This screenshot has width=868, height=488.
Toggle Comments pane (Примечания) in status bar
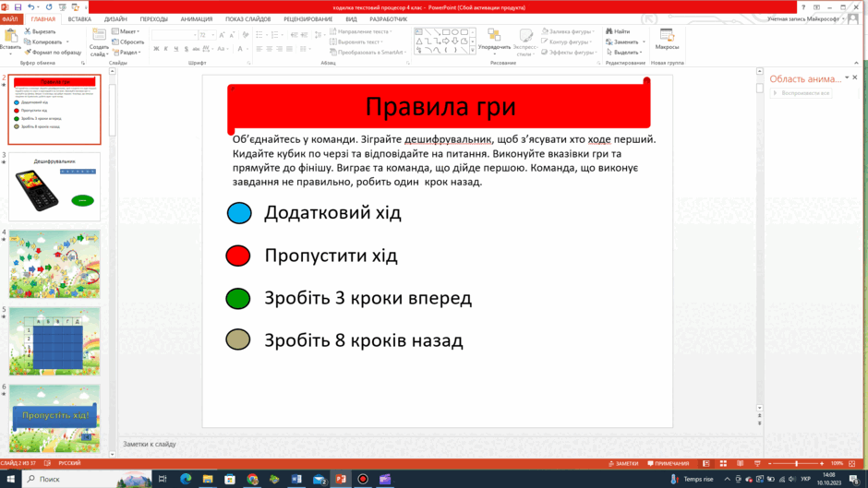669,464
